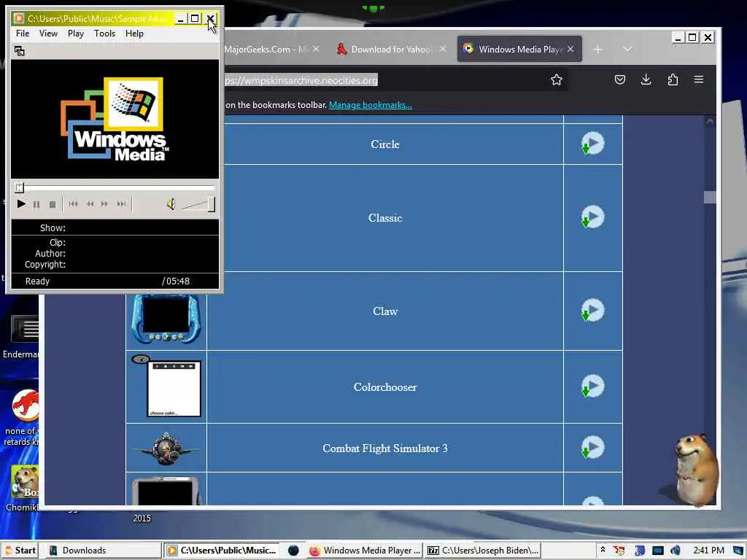Open the Play menu in Media Player
Viewport: 747px width, 560px height.
click(x=76, y=34)
